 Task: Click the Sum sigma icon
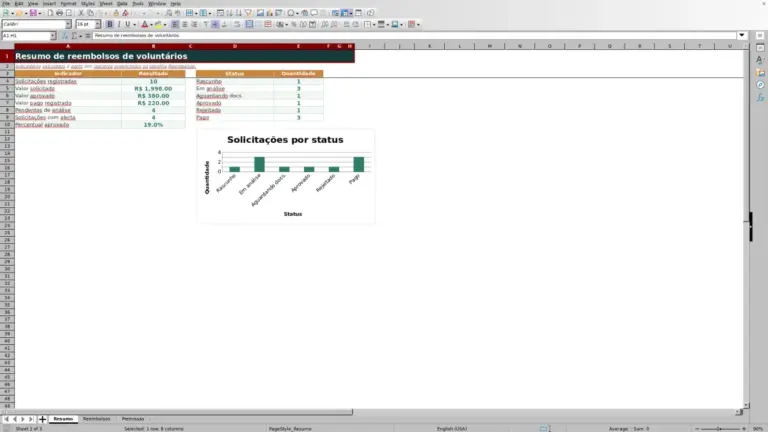pos(74,36)
